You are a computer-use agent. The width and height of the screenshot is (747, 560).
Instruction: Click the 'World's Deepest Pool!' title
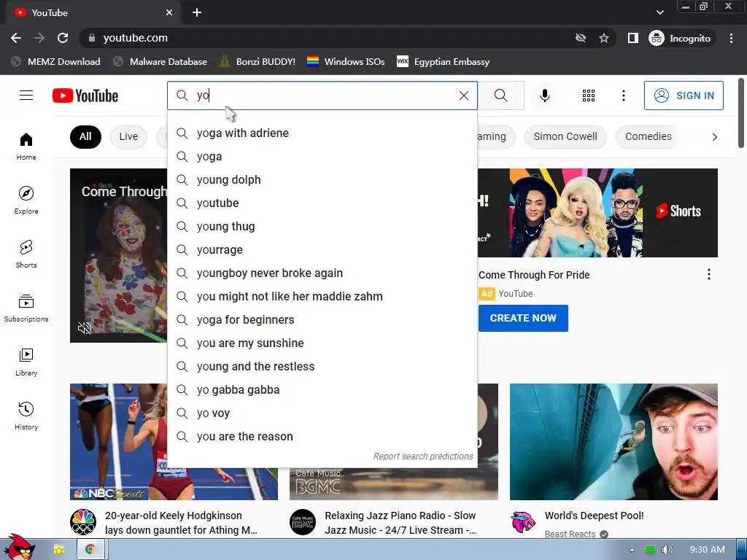click(594, 516)
